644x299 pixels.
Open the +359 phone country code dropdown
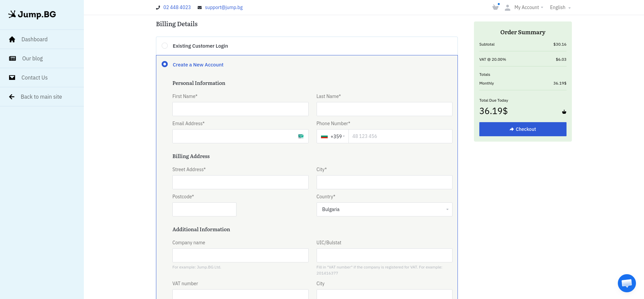(333, 136)
